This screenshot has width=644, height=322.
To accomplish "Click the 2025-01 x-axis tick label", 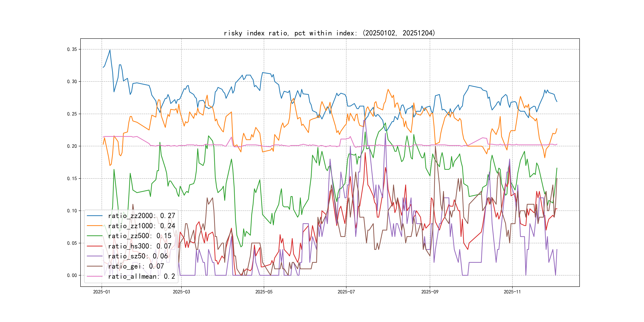I will [102, 292].
